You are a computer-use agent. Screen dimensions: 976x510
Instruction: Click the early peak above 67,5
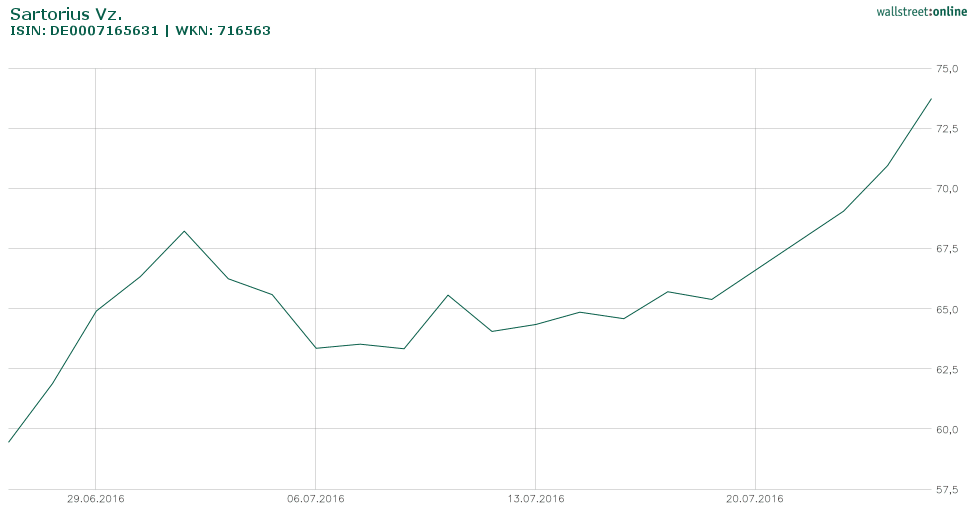[184, 231]
